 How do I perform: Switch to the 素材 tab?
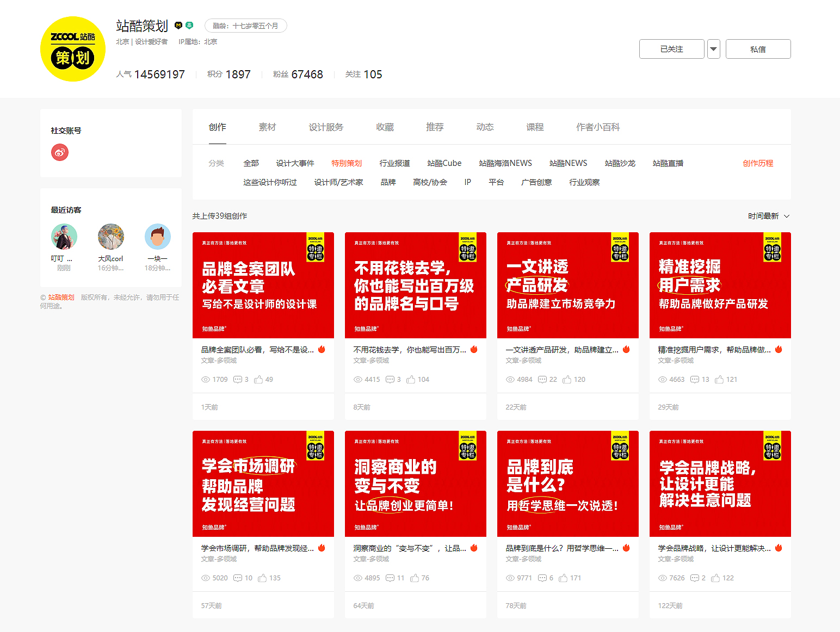pos(267,127)
